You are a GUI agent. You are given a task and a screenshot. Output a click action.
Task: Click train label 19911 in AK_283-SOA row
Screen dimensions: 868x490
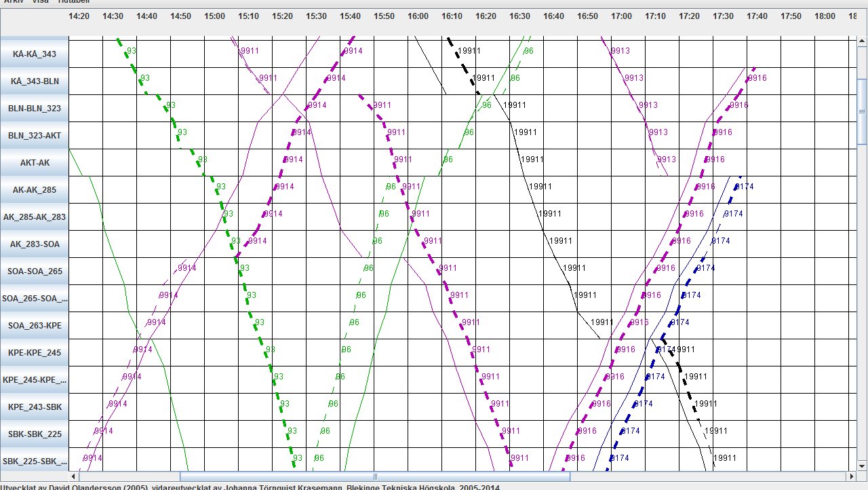click(x=561, y=241)
